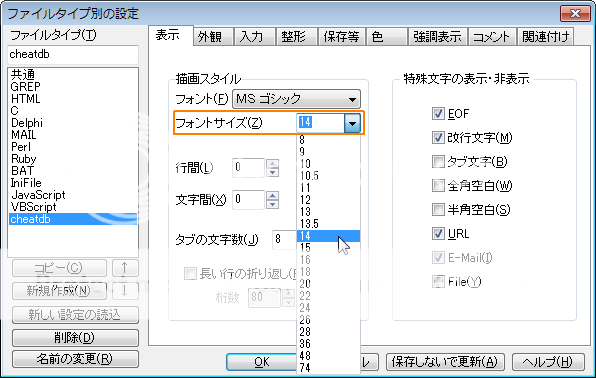Screen dimensions: 596x378
Task: Click 保存しないで更新(A) button
Action: 445,362
